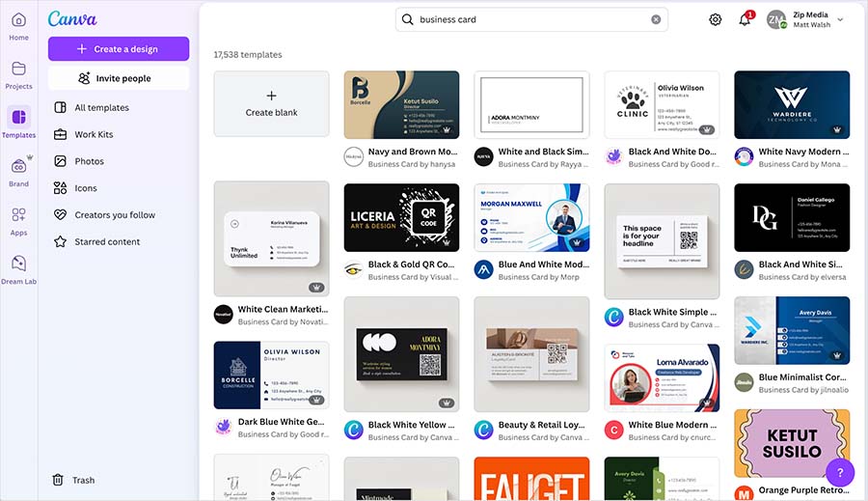Click the ZM account avatar
Viewport: 868px width, 501px height.
[x=776, y=19]
